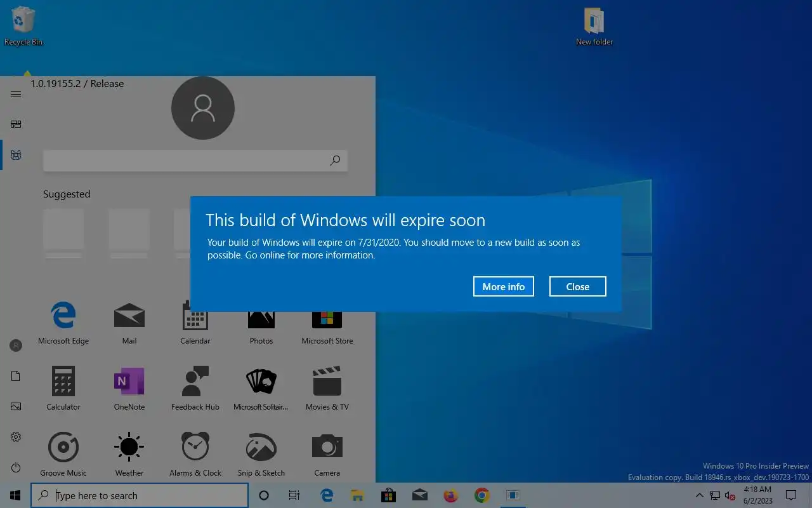Open Task View from the taskbar
Screen dimensions: 812x508
click(294, 495)
